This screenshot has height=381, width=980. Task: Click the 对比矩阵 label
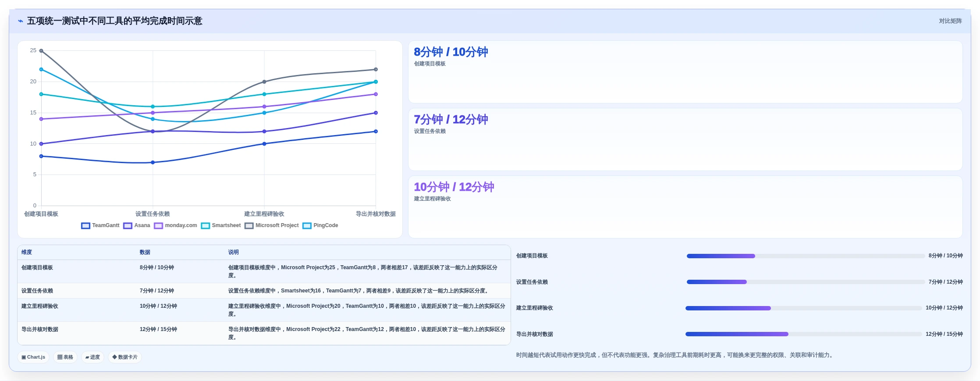click(950, 21)
